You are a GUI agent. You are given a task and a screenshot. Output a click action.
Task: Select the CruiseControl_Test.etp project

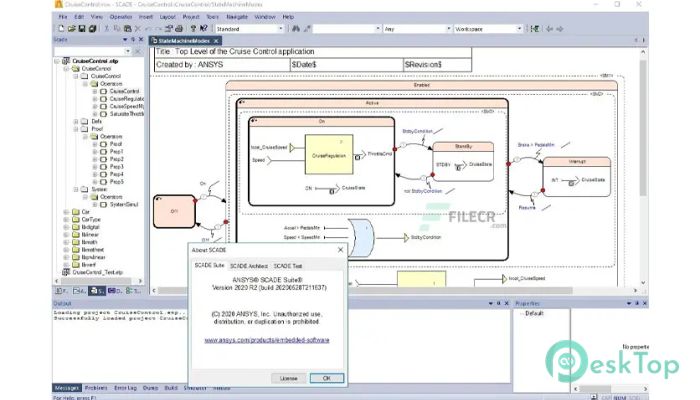[x=97, y=272]
